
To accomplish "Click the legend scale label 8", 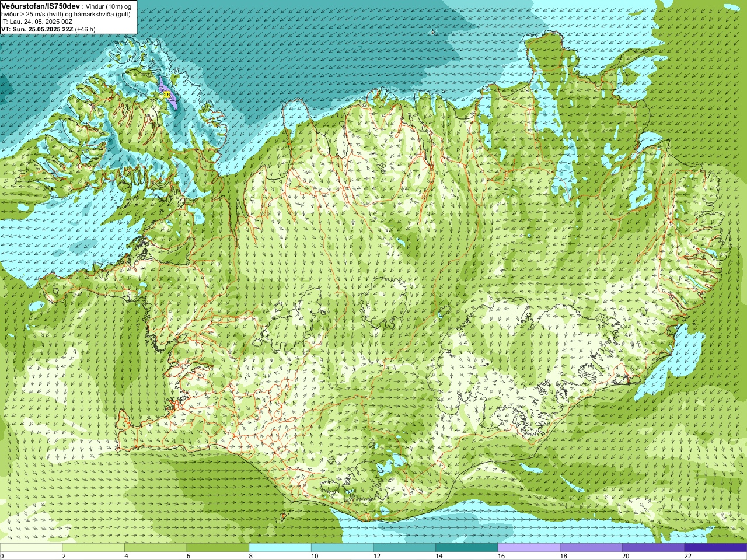I will (251, 556).
